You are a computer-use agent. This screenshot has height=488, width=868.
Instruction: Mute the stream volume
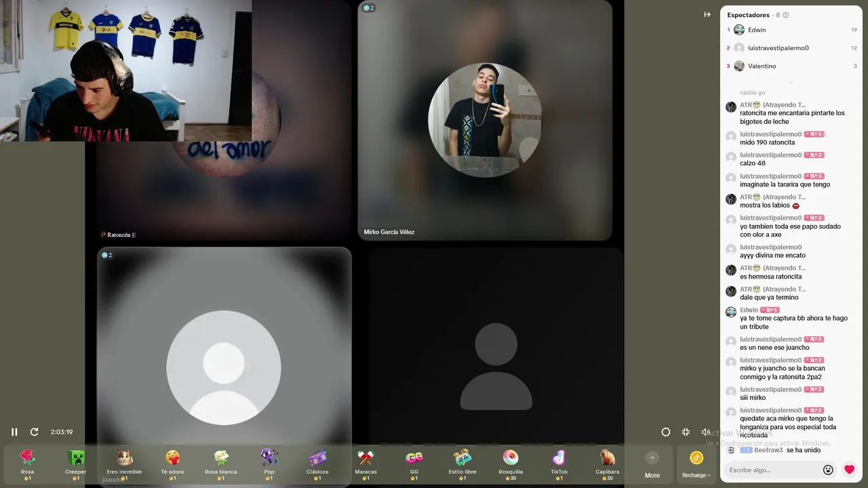pyautogui.click(x=705, y=432)
